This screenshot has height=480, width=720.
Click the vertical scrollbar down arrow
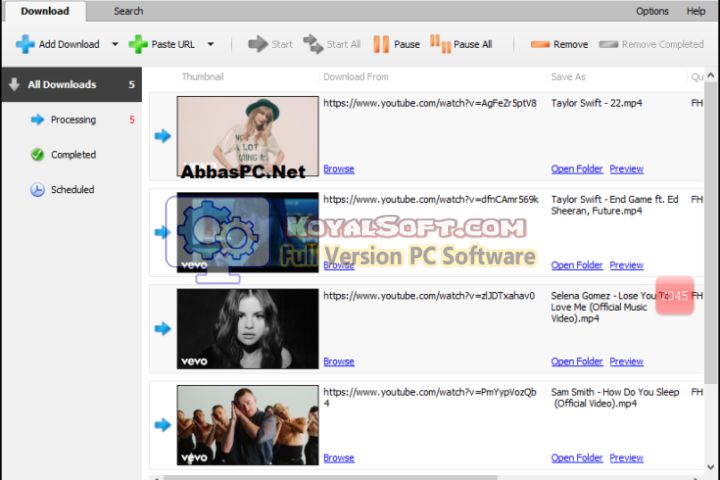[x=711, y=467]
